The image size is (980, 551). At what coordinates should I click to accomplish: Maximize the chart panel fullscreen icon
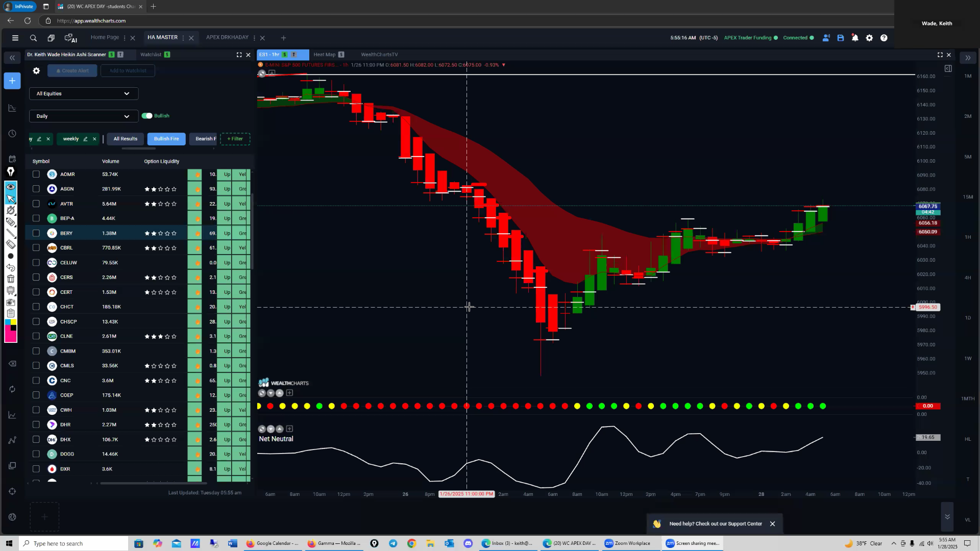940,55
